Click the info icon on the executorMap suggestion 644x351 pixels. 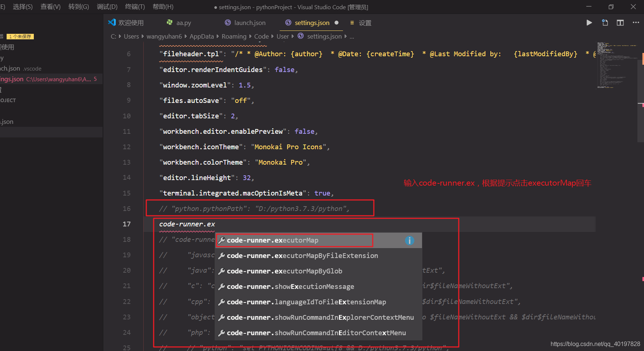(409, 240)
